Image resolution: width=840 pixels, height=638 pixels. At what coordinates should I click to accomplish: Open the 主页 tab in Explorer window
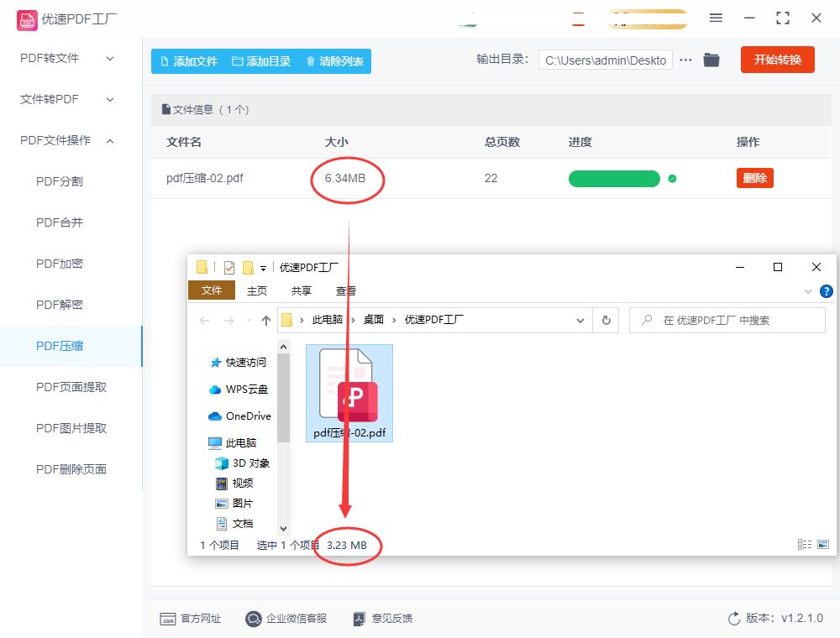click(256, 290)
